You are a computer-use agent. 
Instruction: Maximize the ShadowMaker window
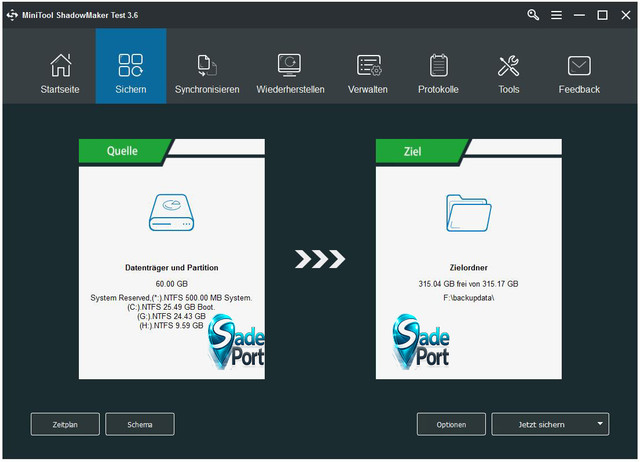(602, 15)
